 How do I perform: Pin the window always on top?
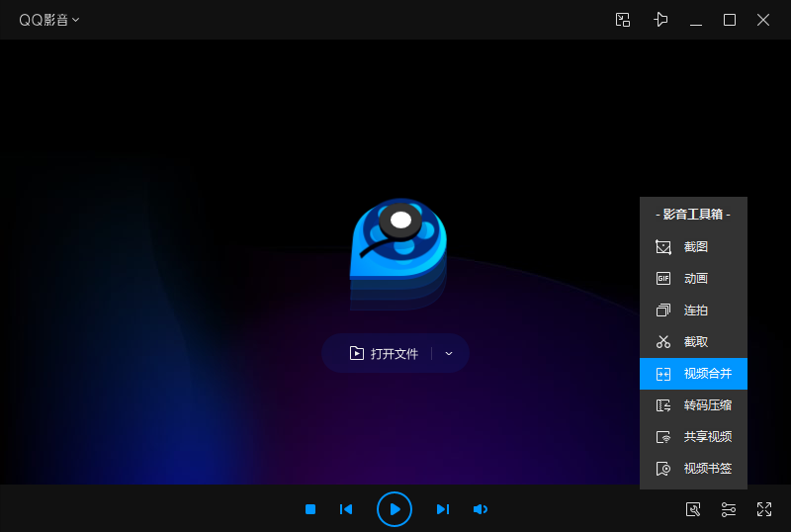pyautogui.click(x=660, y=20)
